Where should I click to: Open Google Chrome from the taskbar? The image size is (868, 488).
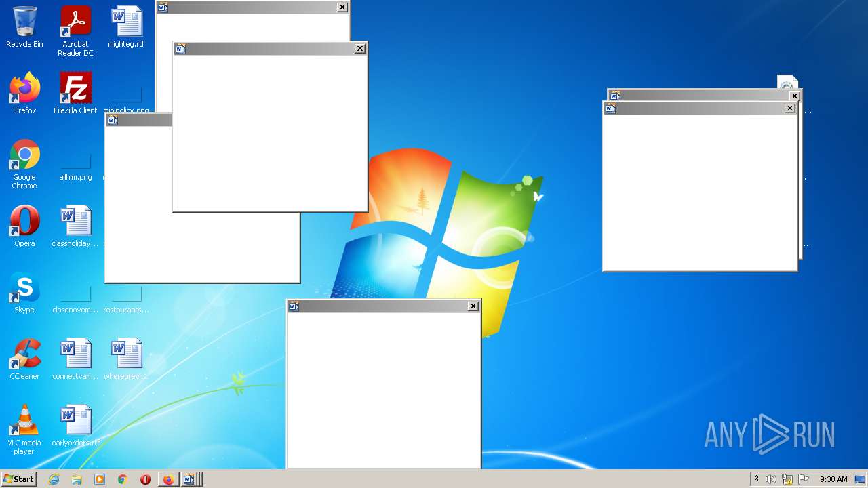pos(123,479)
